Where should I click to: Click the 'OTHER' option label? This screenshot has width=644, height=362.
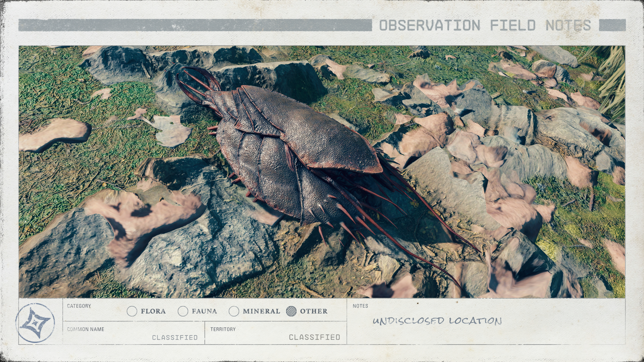[x=314, y=311]
